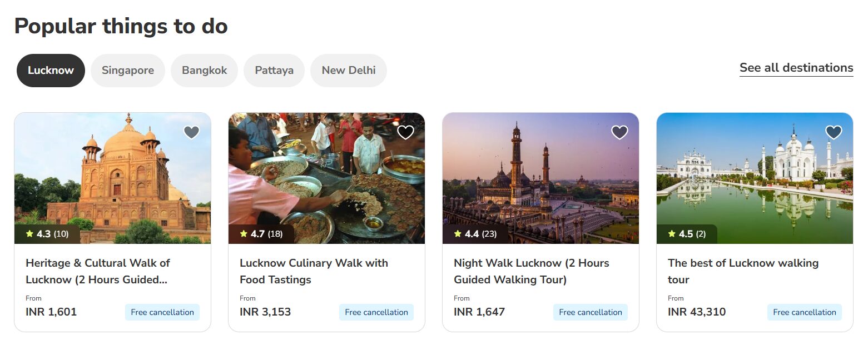
Task: Click See all destinations link
Action: tap(796, 68)
